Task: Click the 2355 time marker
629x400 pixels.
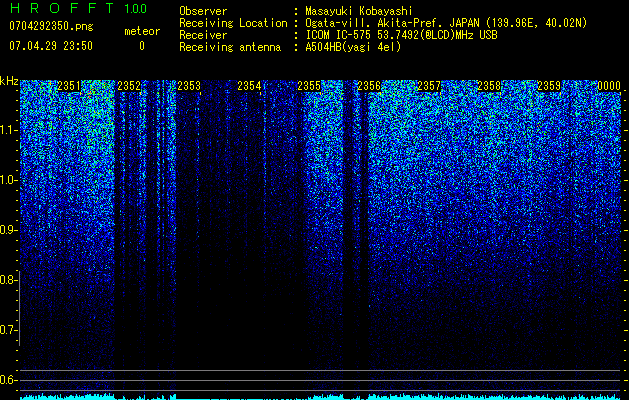Action: click(309, 86)
